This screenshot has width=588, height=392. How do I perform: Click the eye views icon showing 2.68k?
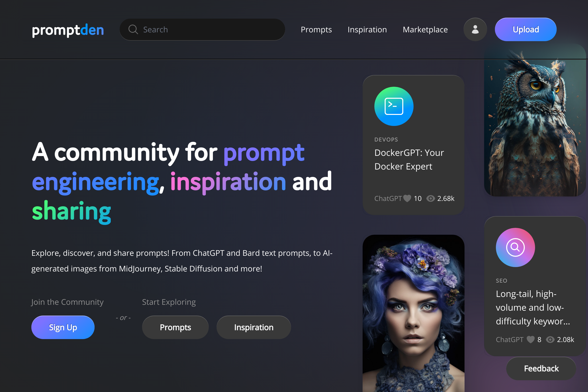click(x=430, y=198)
